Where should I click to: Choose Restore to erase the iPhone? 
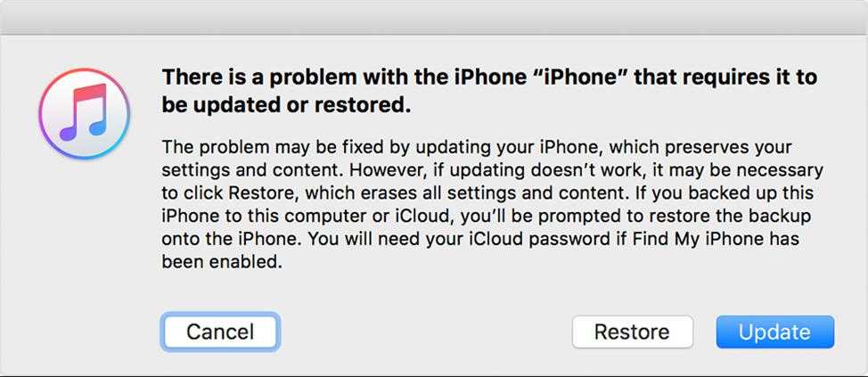coord(632,332)
